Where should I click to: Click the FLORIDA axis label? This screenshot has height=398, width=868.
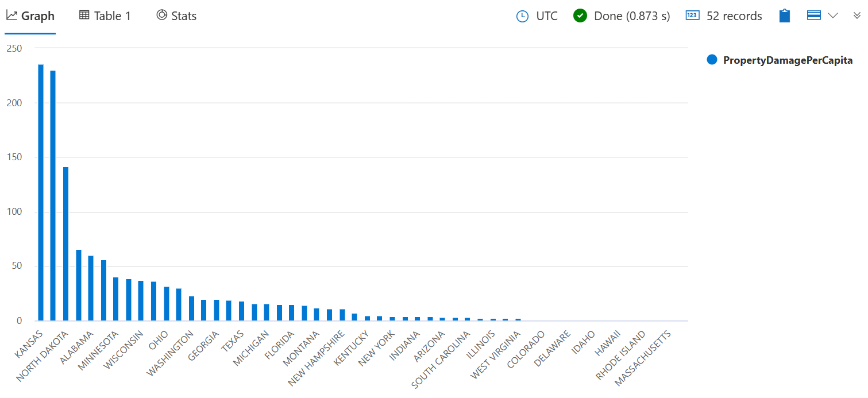(280, 345)
